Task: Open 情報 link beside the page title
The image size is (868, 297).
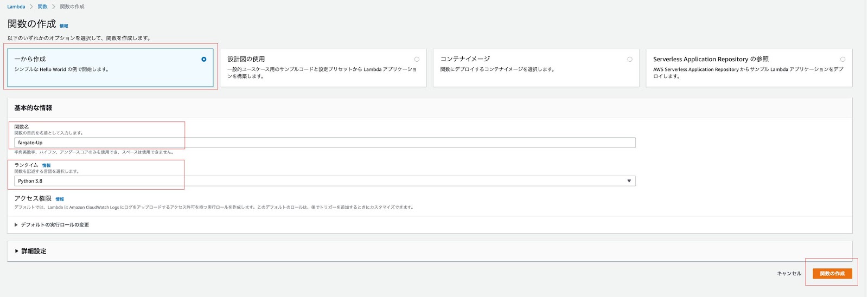Action: click(64, 26)
